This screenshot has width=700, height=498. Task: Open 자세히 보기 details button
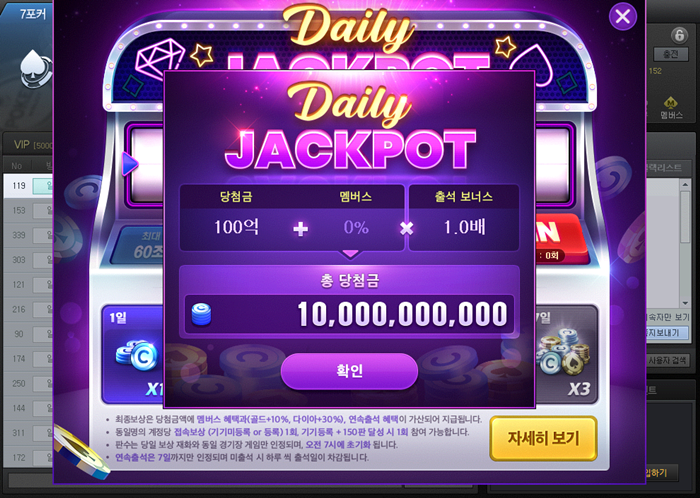coord(543,438)
